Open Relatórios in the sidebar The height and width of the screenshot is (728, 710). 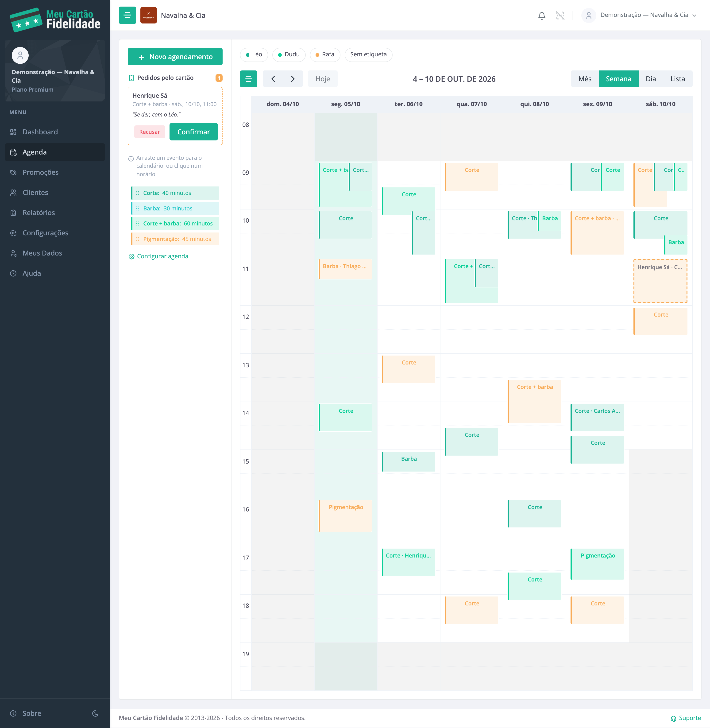pyautogui.click(x=55, y=213)
